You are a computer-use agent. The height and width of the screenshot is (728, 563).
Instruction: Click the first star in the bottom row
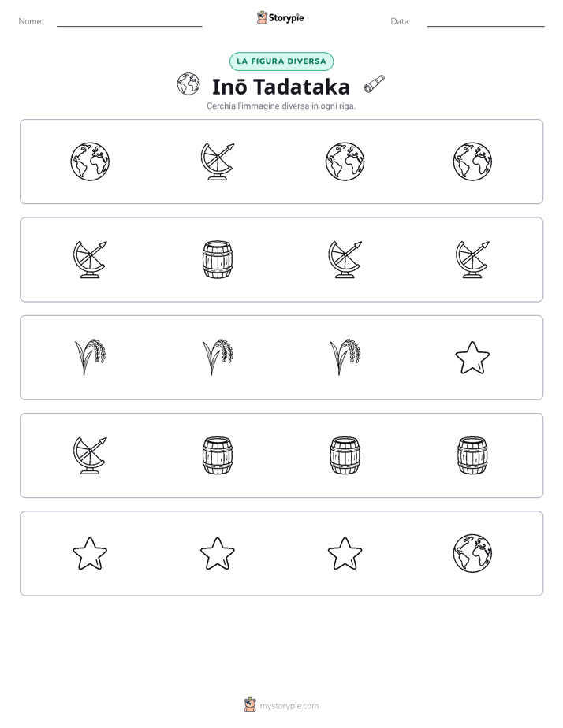(90, 553)
